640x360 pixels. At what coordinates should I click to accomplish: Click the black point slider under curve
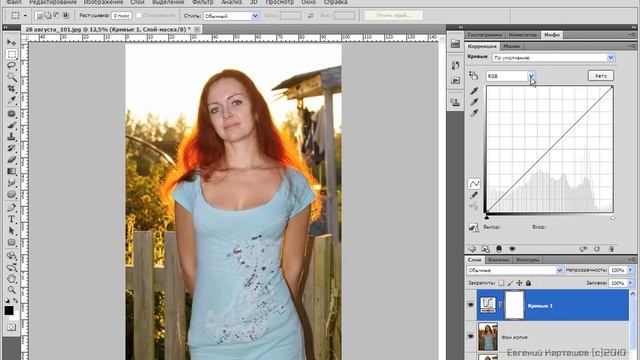point(487,218)
